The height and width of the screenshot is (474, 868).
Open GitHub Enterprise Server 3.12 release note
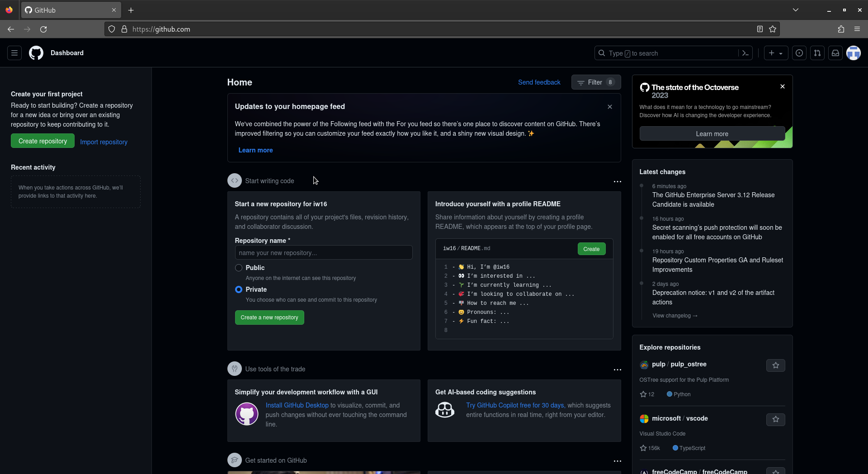point(713,199)
